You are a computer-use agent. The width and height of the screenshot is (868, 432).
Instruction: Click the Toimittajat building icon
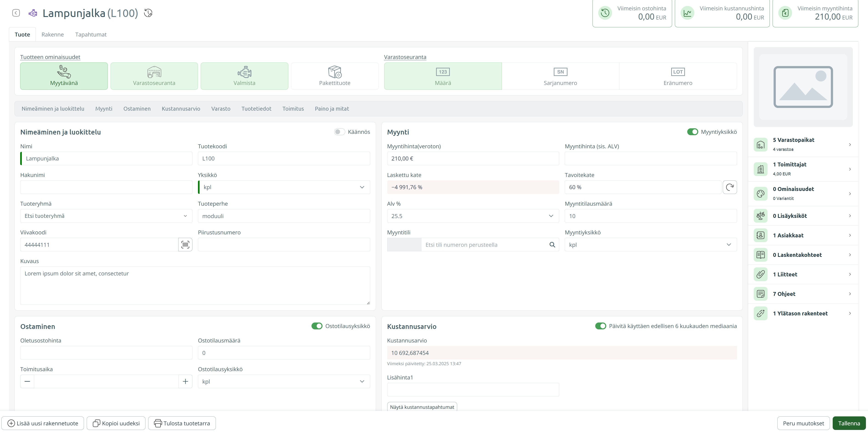(x=760, y=169)
